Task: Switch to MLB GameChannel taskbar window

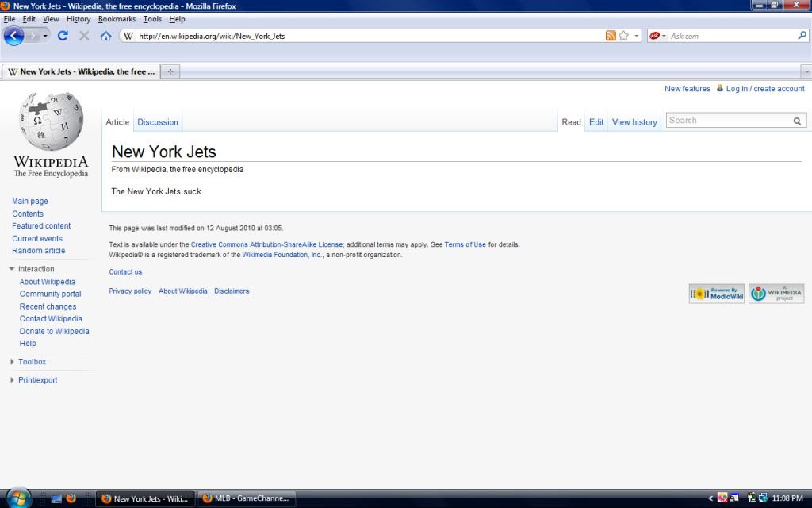Action: [x=247, y=498]
